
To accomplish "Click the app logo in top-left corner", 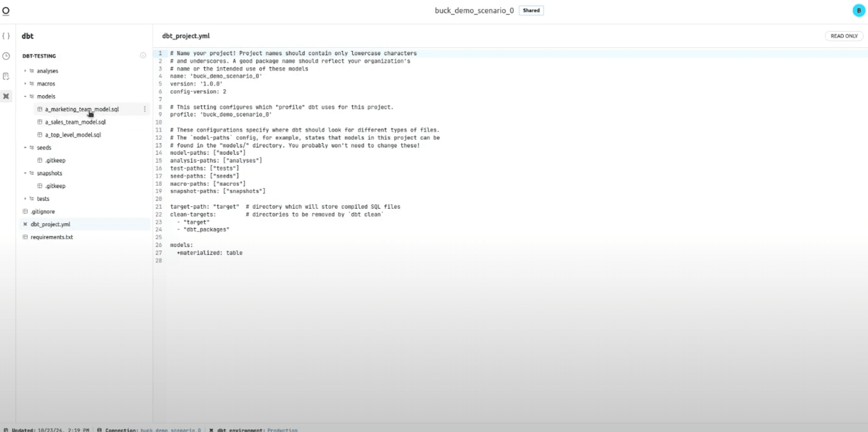I will pyautogui.click(x=6, y=11).
